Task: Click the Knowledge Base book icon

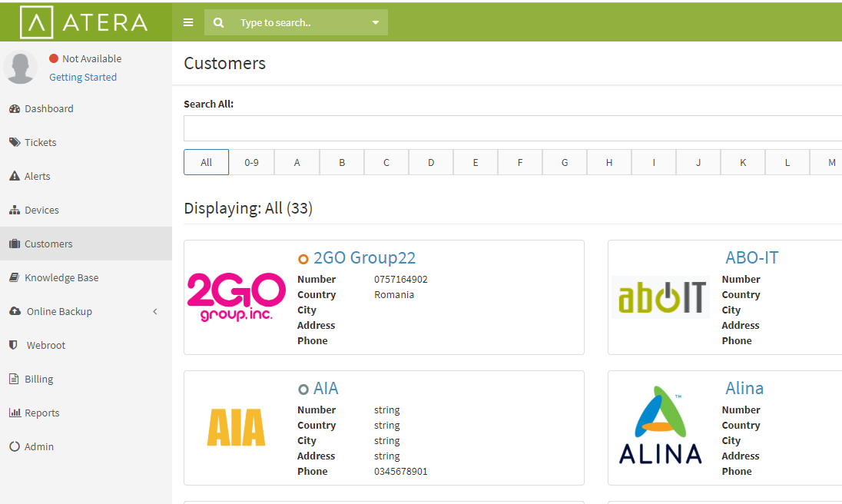Action: 15,277
